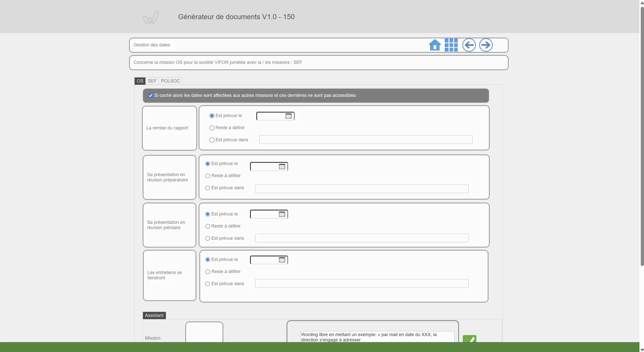Select 'Reste à définir' for réunion plénière

[x=208, y=226]
